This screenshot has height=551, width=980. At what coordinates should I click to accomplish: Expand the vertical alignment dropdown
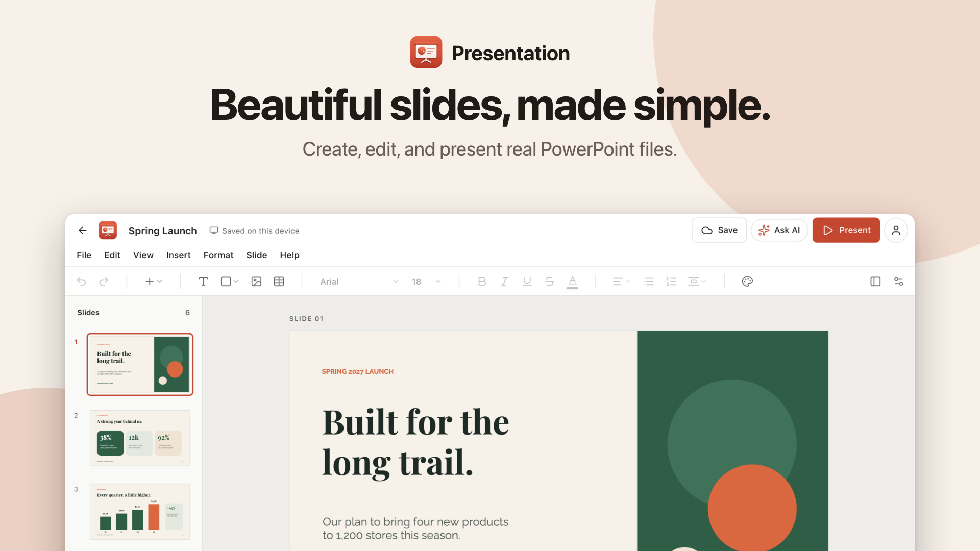click(697, 281)
